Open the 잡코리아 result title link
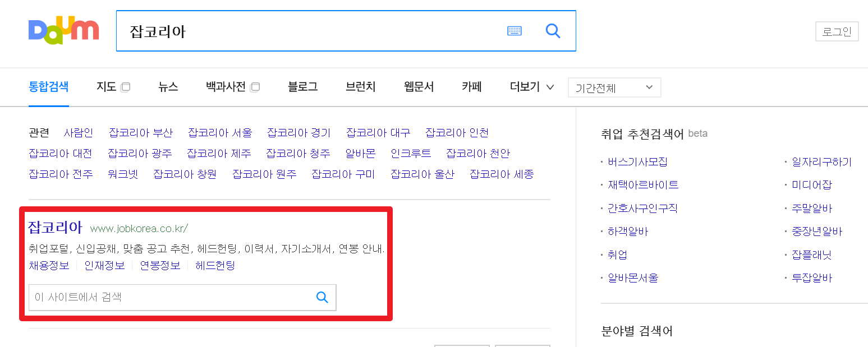This screenshot has height=347, width=868. tap(55, 228)
